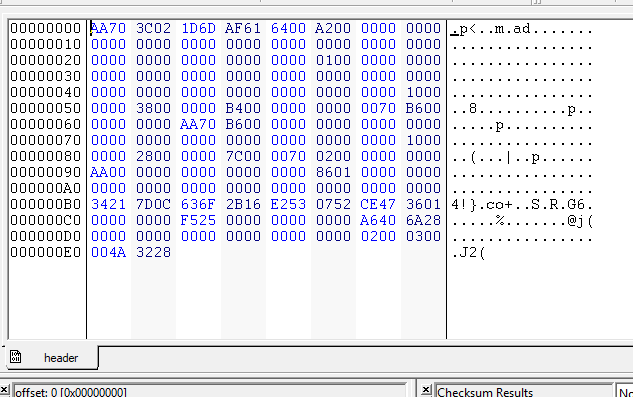Select hex word E253 in row 000000B0
This screenshot has height=397, width=633.
tap(288, 204)
